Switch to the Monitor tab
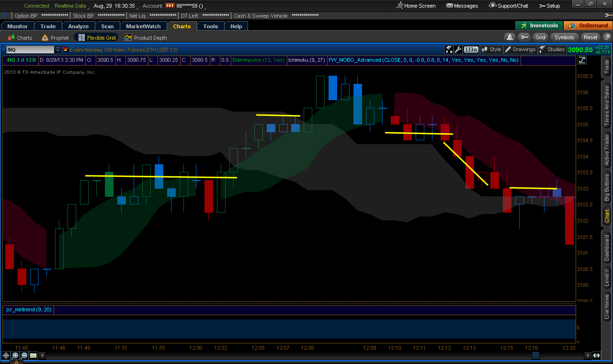 point(18,26)
